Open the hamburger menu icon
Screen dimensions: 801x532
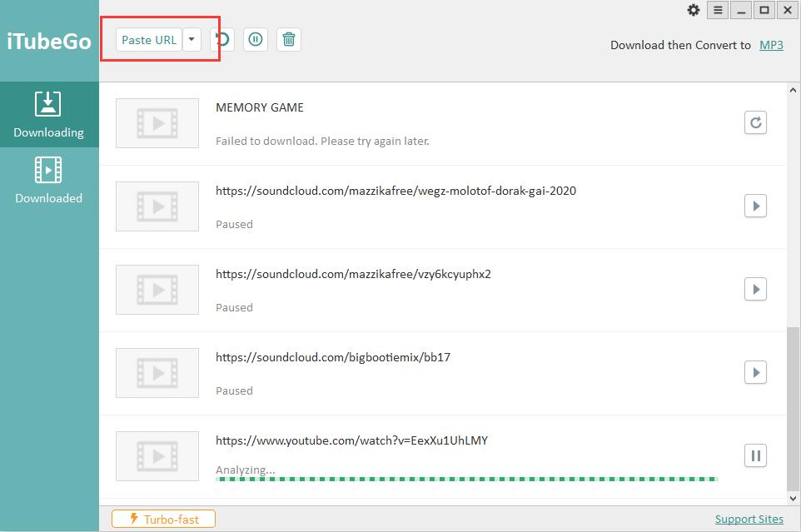[718, 10]
